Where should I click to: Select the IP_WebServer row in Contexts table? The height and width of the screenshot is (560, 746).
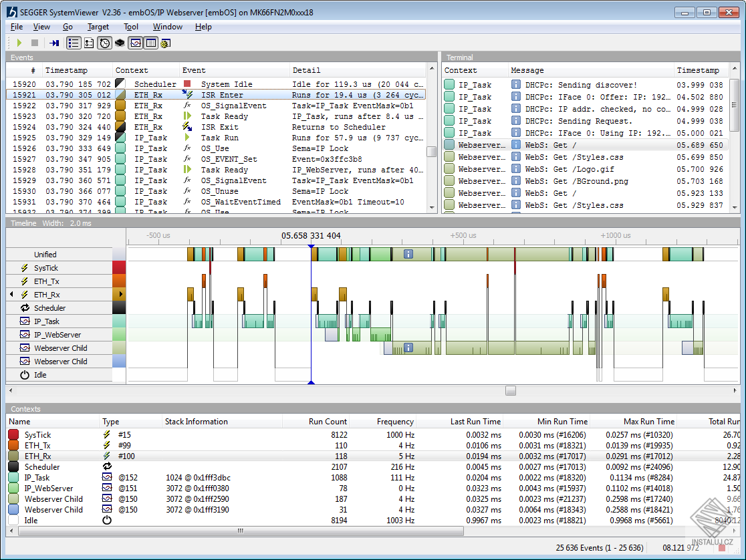[x=374, y=488]
